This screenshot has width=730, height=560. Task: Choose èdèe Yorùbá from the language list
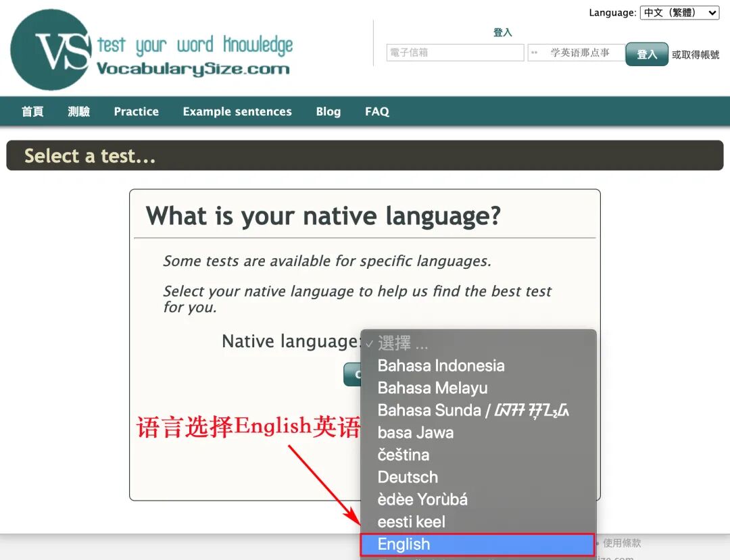[478, 499]
